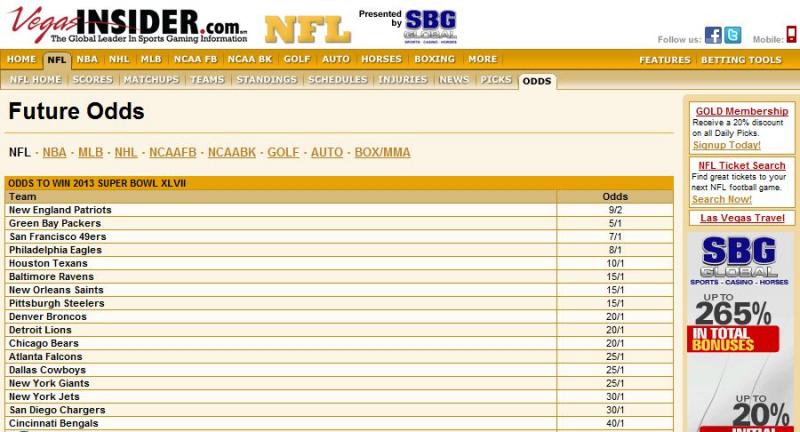This screenshot has height=432, width=800.
Task: Select the San Francisco 49ers row
Action: (x=339, y=237)
